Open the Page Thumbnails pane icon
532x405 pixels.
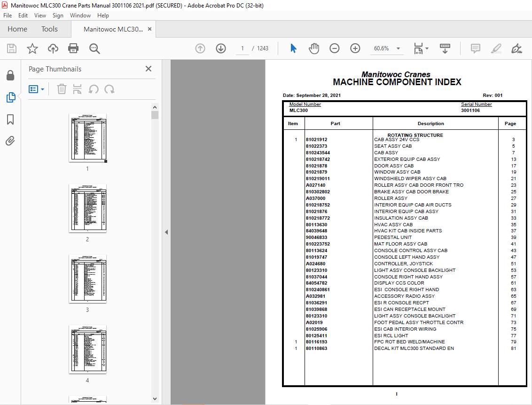11,97
